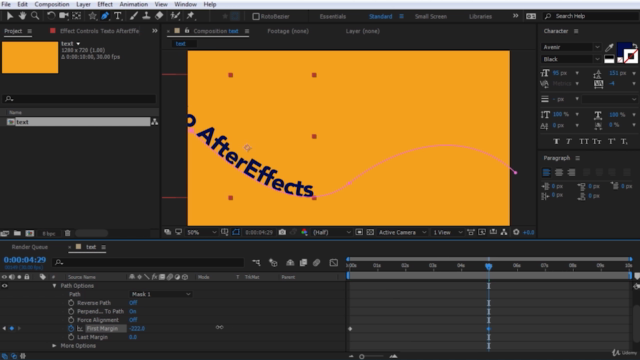Select the Roto Brush tool

click(x=175, y=16)
